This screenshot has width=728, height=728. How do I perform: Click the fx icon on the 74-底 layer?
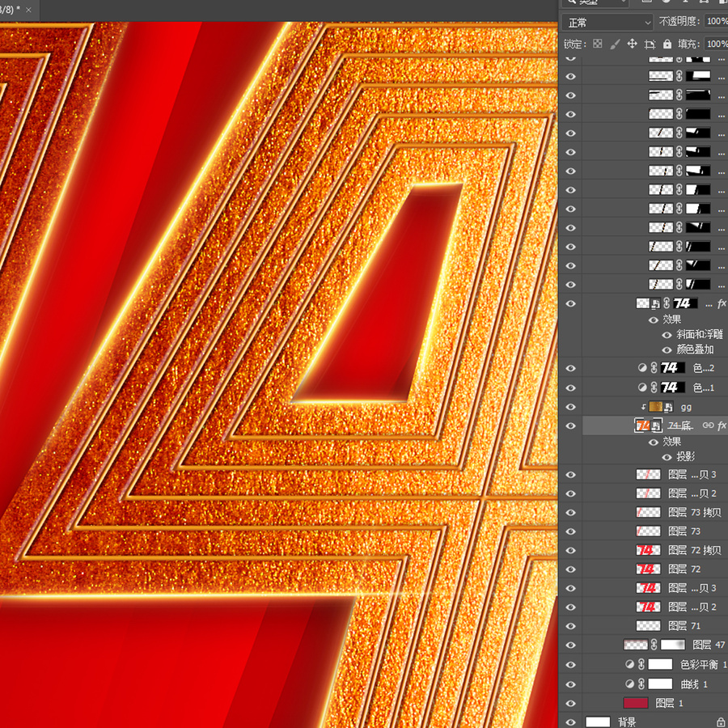point(722,425)
